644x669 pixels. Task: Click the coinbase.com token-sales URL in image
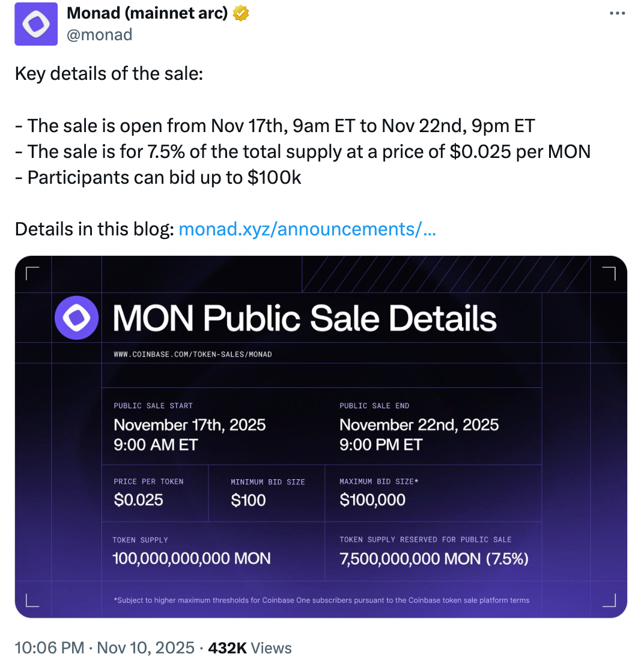[x=193, y=354]
